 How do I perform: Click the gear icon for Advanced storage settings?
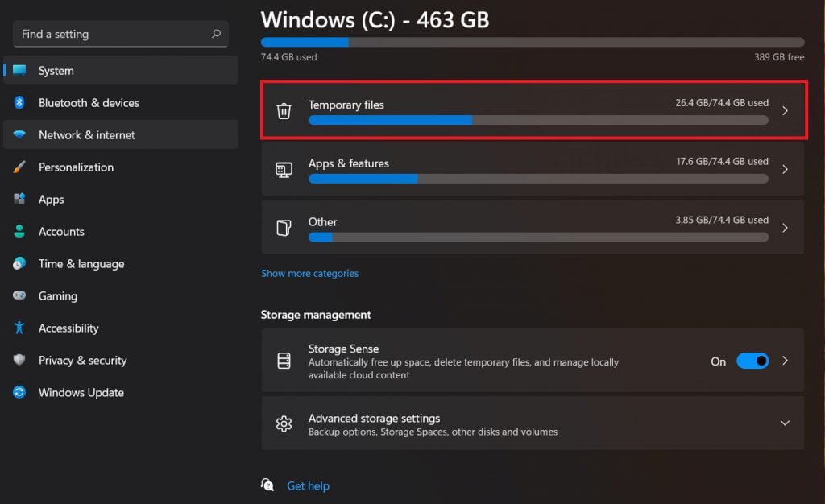point(284,423)
